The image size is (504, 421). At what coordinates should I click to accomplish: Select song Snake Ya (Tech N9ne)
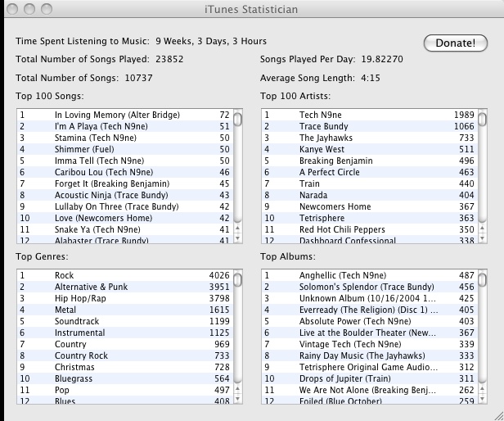pyautogui.click(x=125, y=229)
